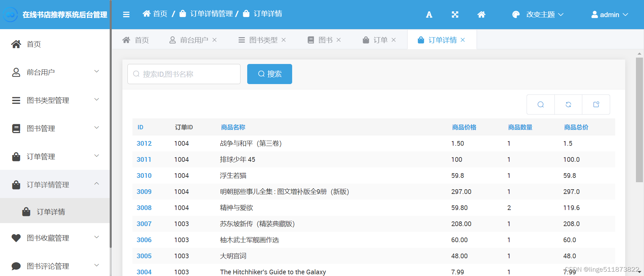
Task: Click the refresh table icon button
Action: pos(568,105)
